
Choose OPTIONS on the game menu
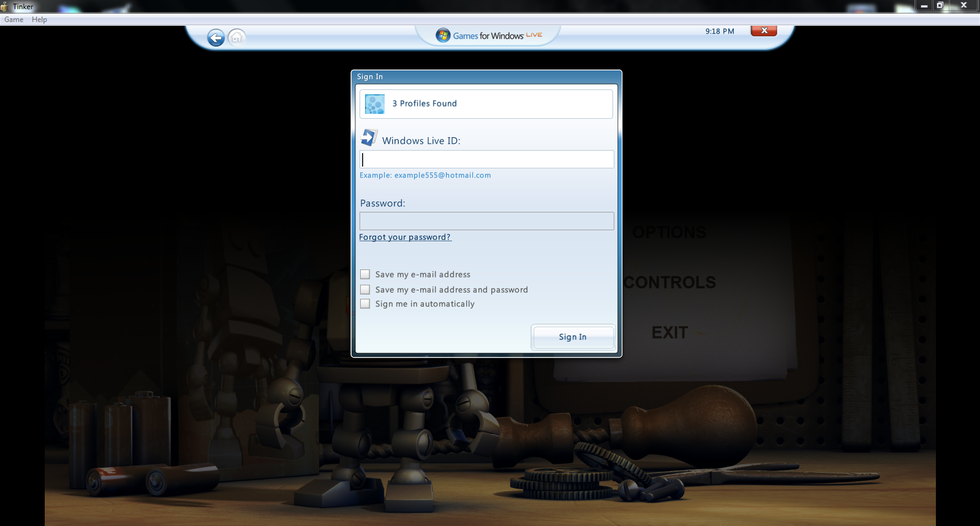[x=669, y=233]
